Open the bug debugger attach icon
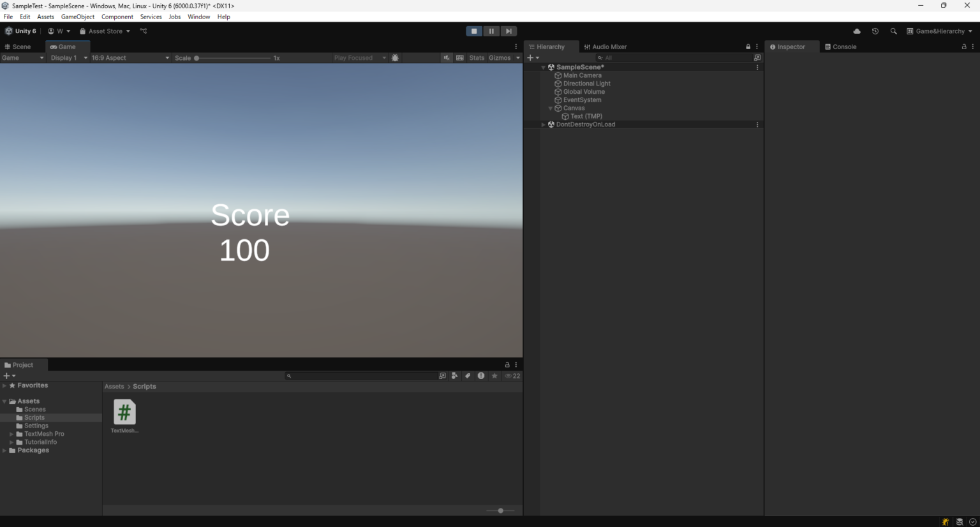 [x=945, y=522]
